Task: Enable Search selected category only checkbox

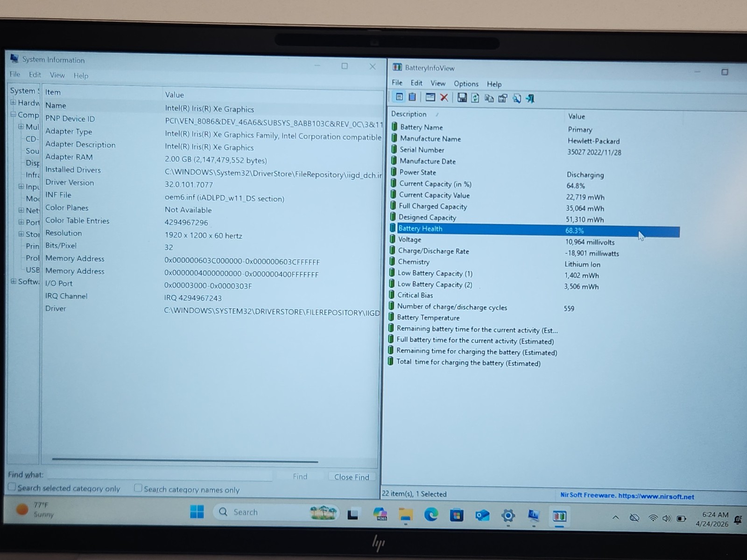Action: (12, 487)
